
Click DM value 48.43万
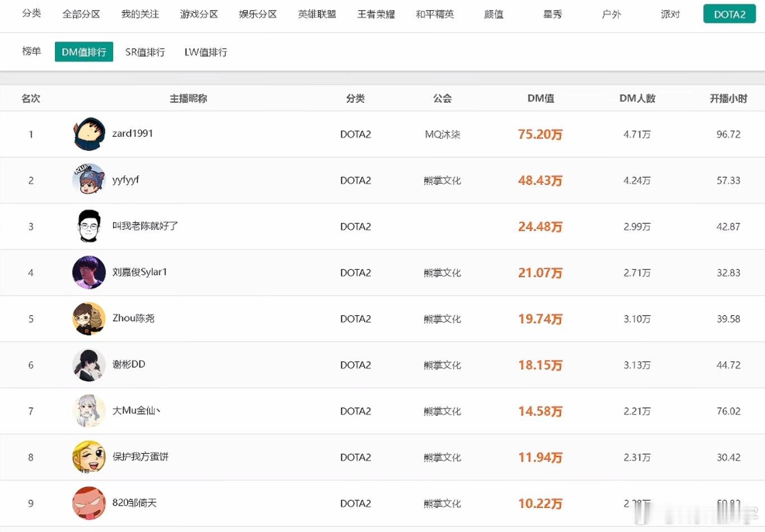(x=540, y=180)
